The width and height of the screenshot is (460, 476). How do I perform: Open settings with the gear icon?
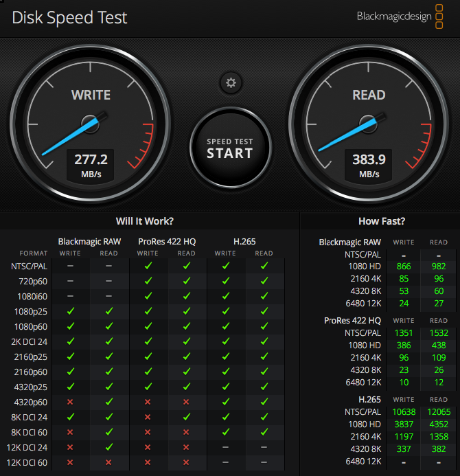point(231,82)
